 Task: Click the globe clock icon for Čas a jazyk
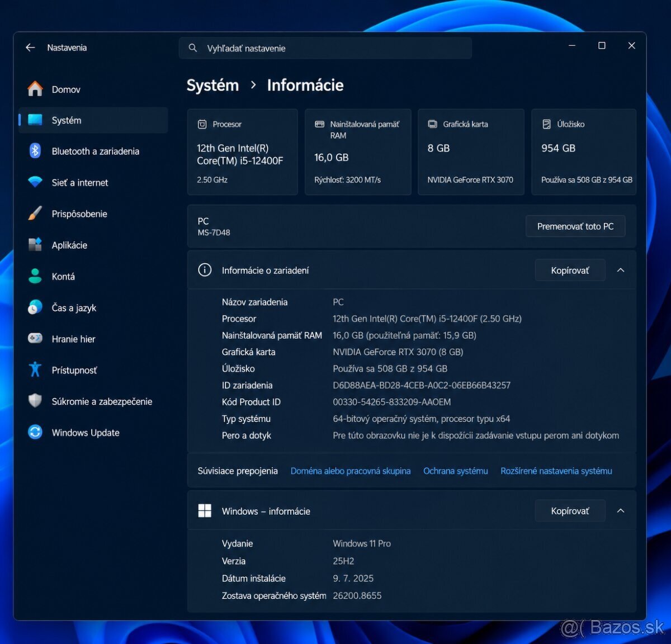(x=35, y=307)
